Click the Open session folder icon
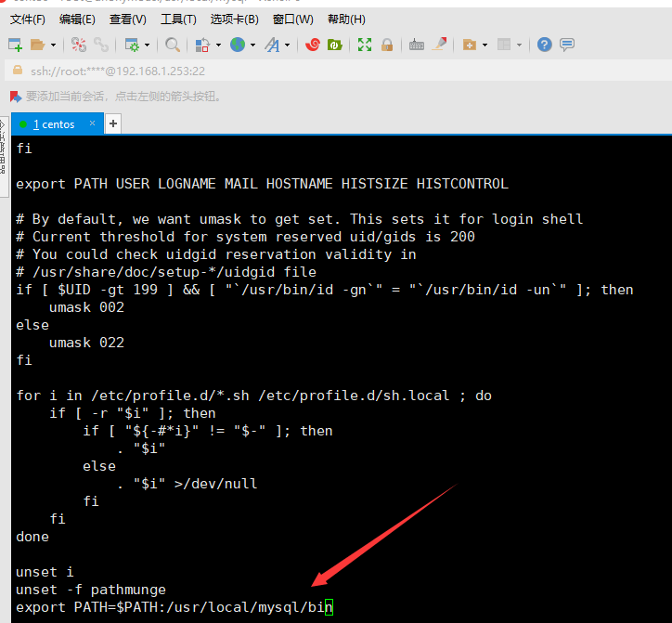672x623 pixels. click(x=38, y=45)
